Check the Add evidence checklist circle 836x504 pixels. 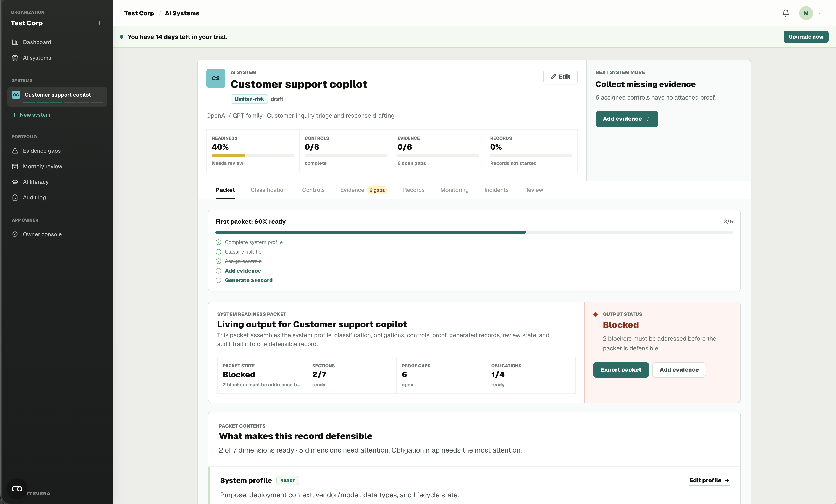pyautogui.click(x=218, y=271)
